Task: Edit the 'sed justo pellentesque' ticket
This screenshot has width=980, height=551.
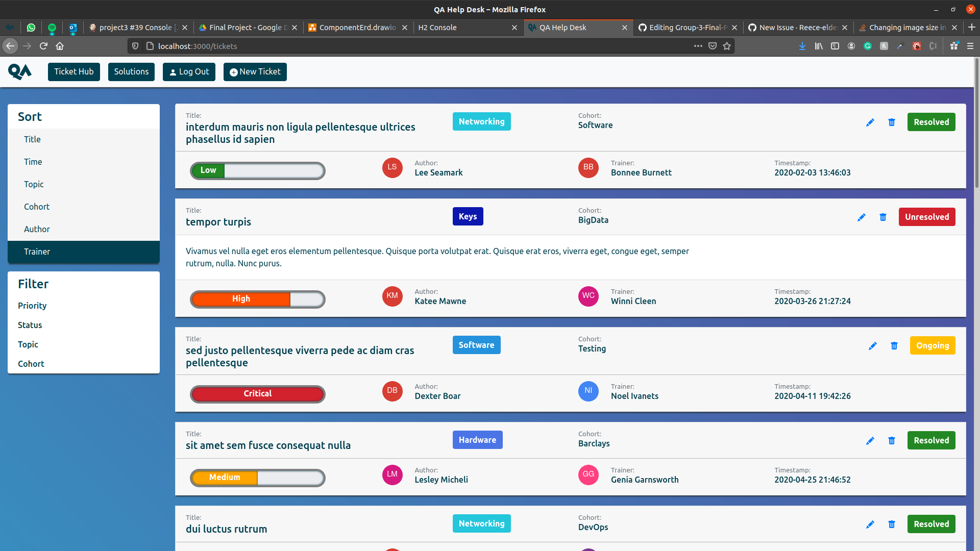Action: point(873,346)
